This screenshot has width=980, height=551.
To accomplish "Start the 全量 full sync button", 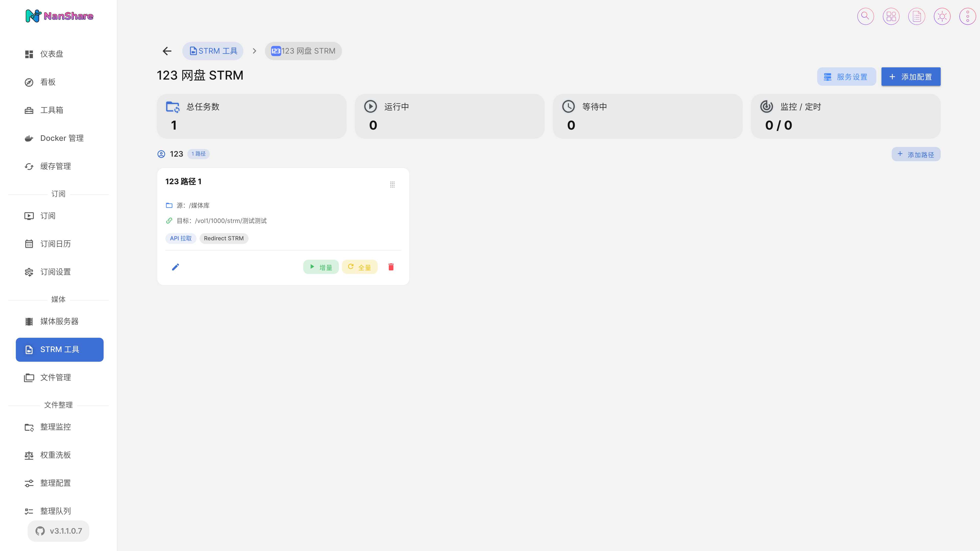I will (360, 267).
